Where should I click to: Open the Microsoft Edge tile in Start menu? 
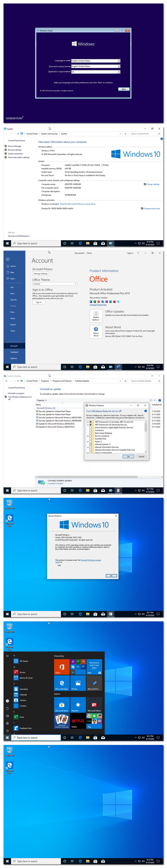click(62, 683)
